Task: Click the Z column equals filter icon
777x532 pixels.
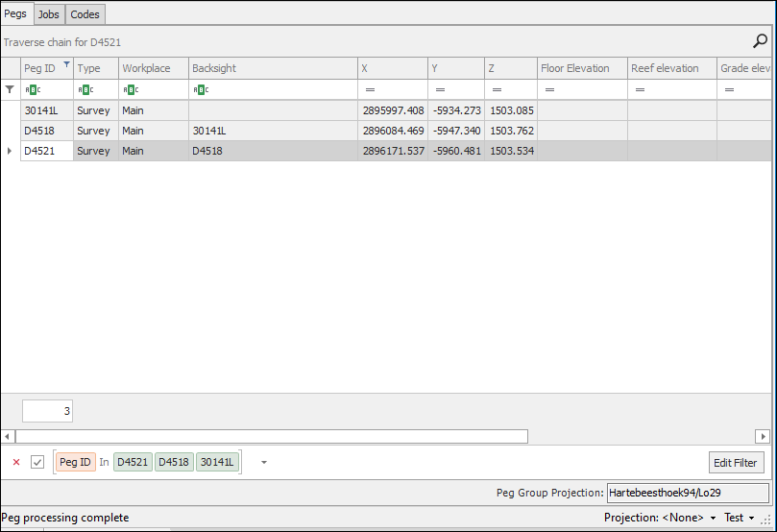Action: 497,89
